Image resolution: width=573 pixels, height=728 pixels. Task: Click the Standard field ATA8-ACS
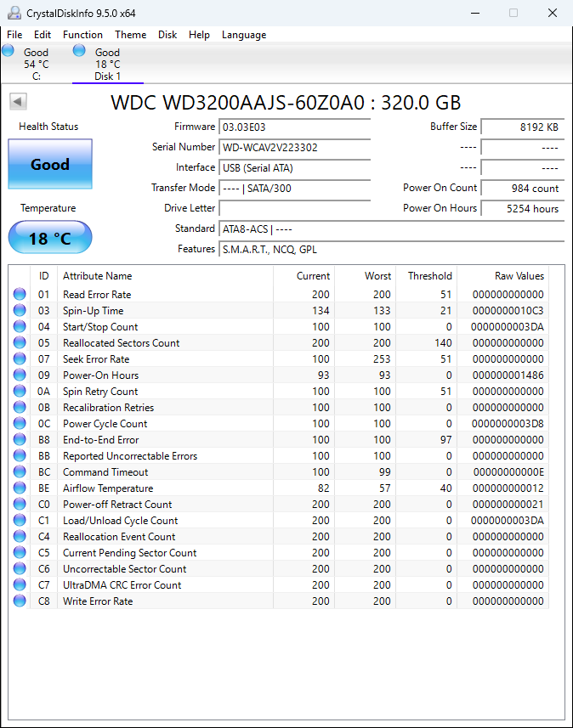click(392, 229)
